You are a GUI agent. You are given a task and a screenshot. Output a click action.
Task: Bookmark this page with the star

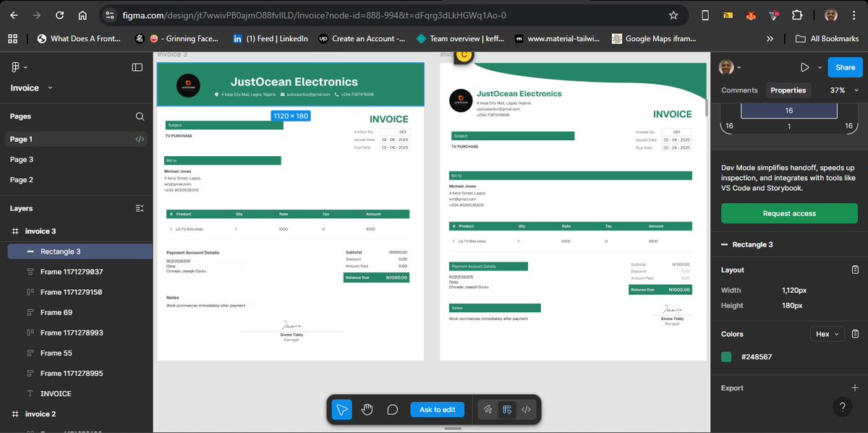673,15
